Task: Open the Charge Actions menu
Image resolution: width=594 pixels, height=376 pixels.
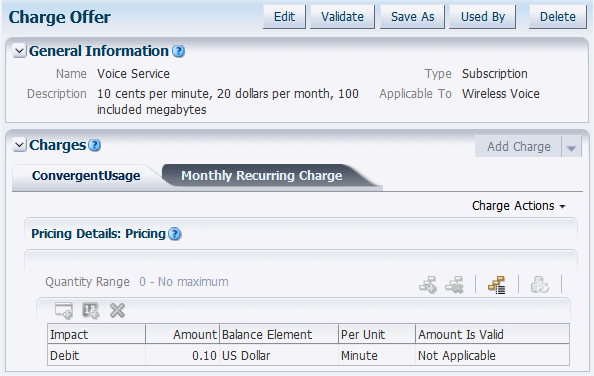Action: (519, 206)
